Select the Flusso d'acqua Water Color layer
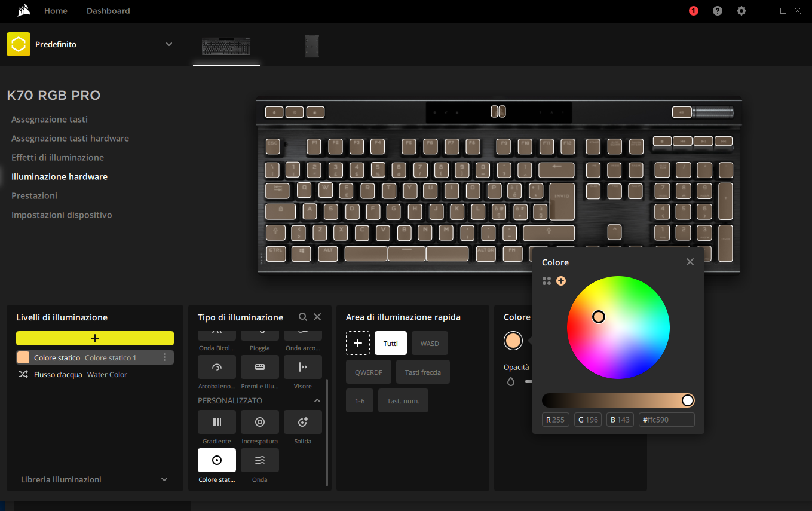Screen dimensions: 812x511 coord(95,375)
